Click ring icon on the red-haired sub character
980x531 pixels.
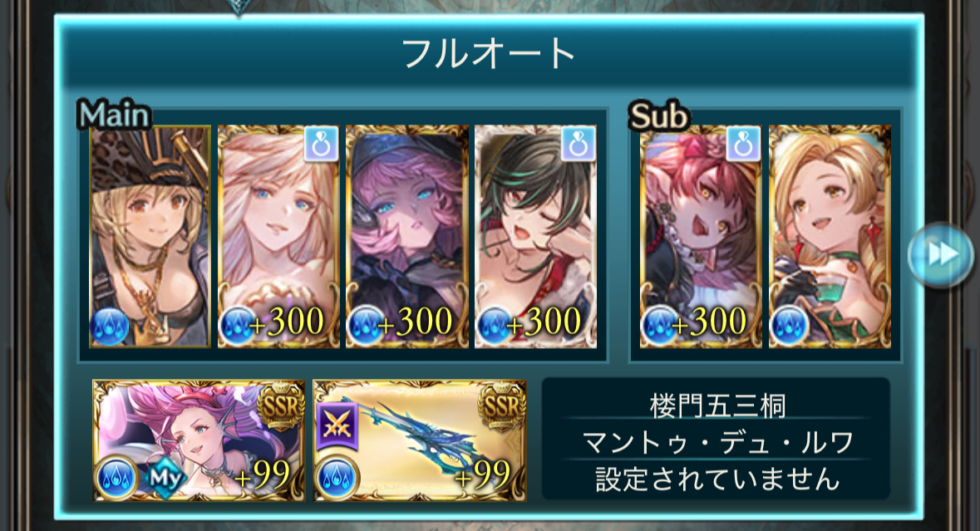tap(743, 145)
